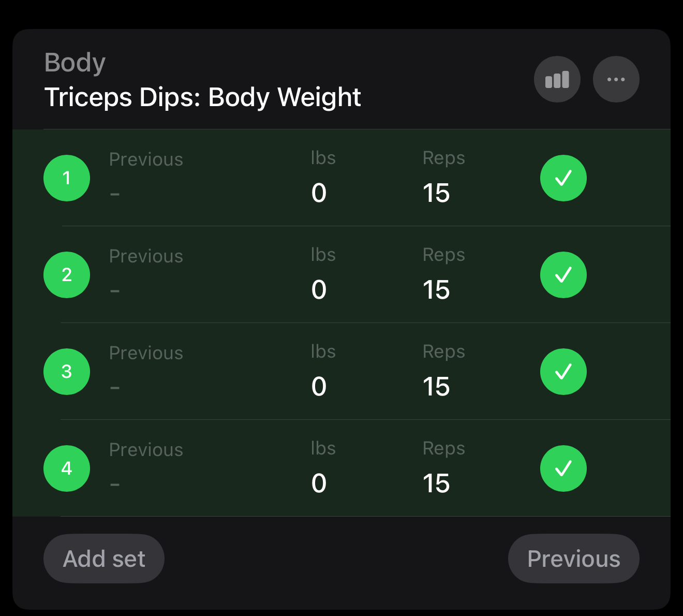Tap the set 4 number badge
Viewport: 683px width, 616px height.
coord(67,468)
